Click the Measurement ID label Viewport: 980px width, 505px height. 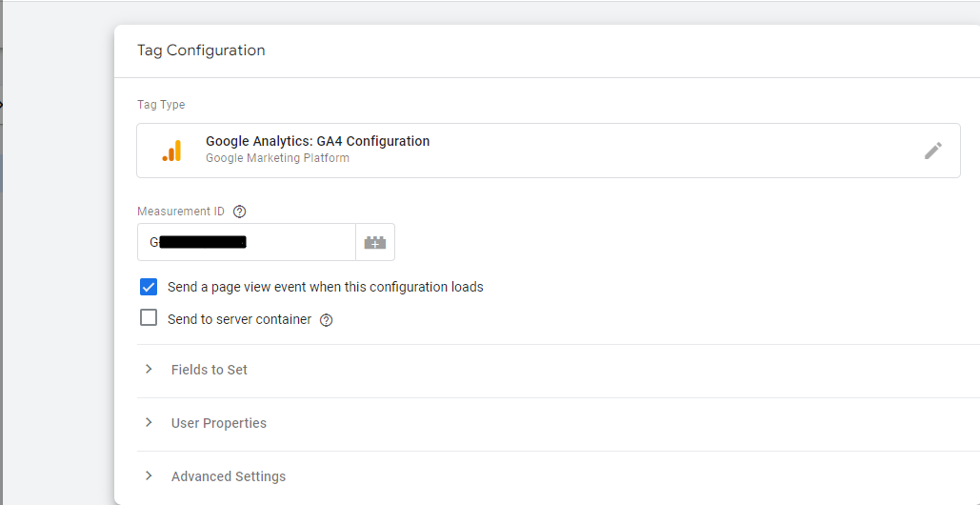click(181, 212)
